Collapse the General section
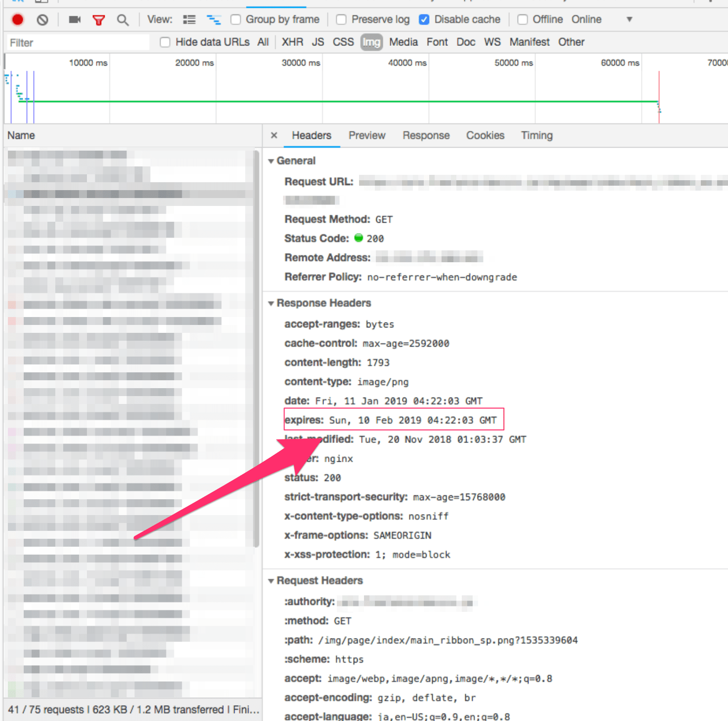 point(271,161)
